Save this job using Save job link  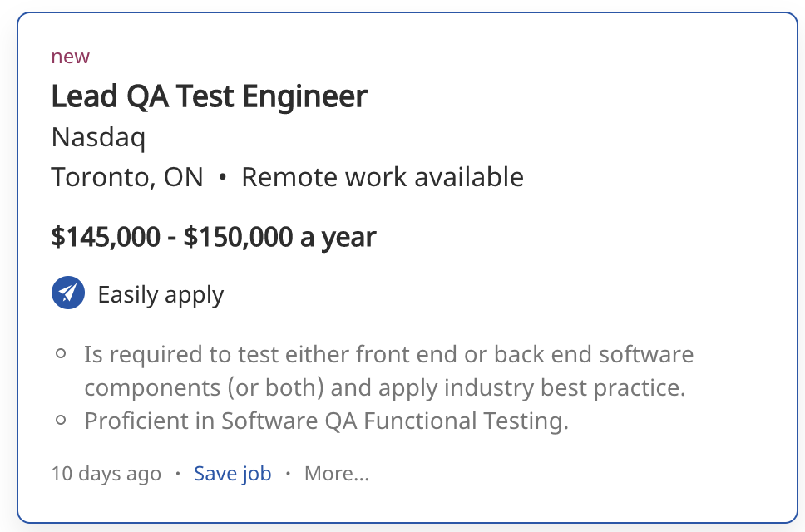(x=232, y=474)
